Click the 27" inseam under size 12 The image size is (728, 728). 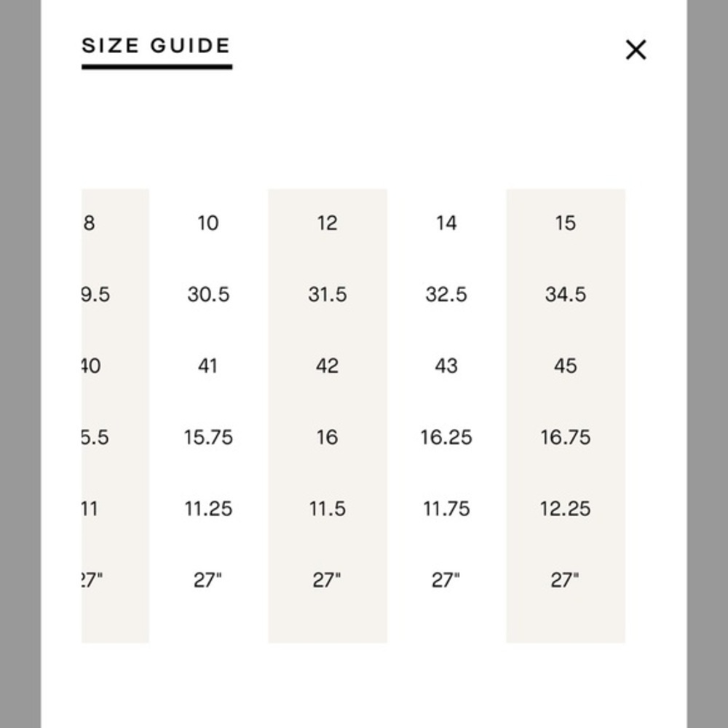[x=327, y=580]
